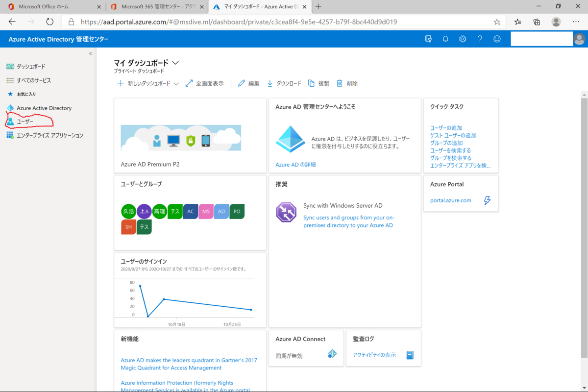Click the Azure AD の詳細 link
This screenshot has height=392, width=588.
tap(295, 165)
